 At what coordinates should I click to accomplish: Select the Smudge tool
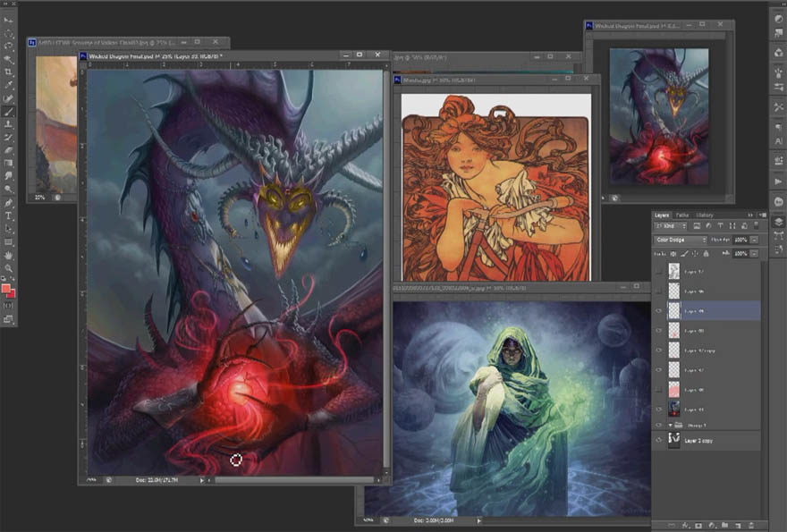pyautogui.click(x=9, y=176)
